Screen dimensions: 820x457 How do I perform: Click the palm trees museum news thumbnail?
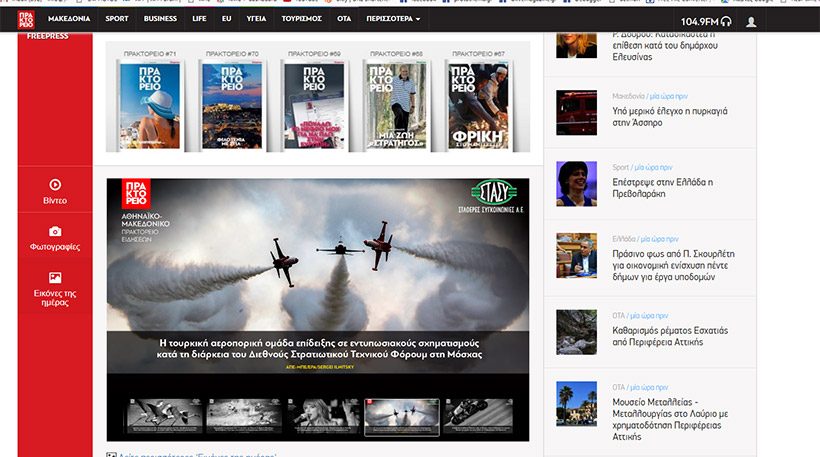click(x=576, y=404)
